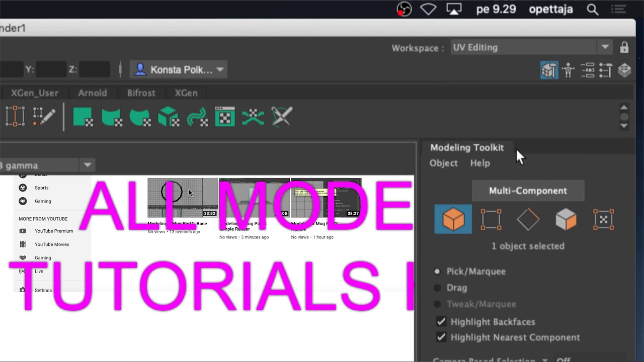Click the Multi-Component button

(528, 191)
